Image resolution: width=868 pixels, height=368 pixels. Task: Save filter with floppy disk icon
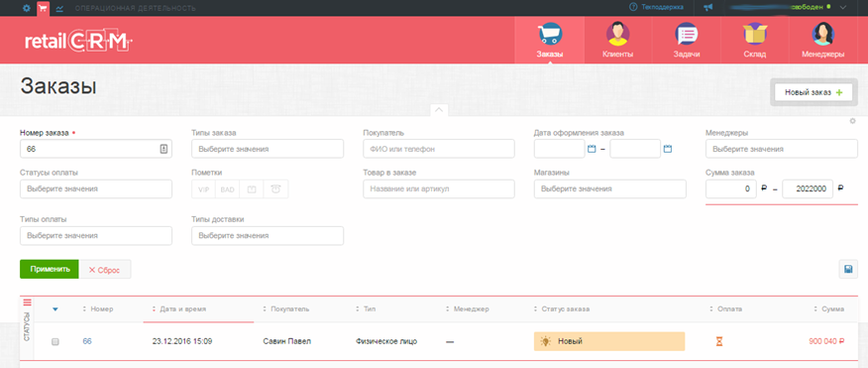[x=848, y=269]
